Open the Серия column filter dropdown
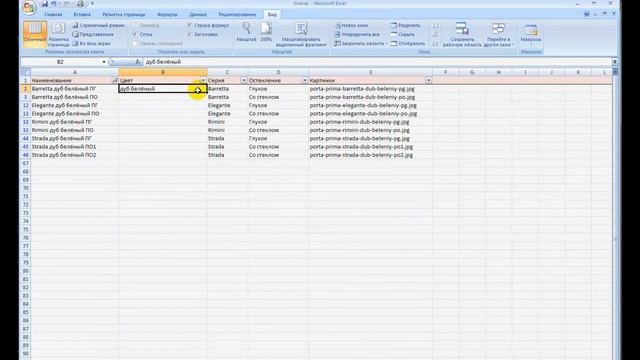This screenshot has height=360, width=640. pyautogui.click(x=244, y=80)
